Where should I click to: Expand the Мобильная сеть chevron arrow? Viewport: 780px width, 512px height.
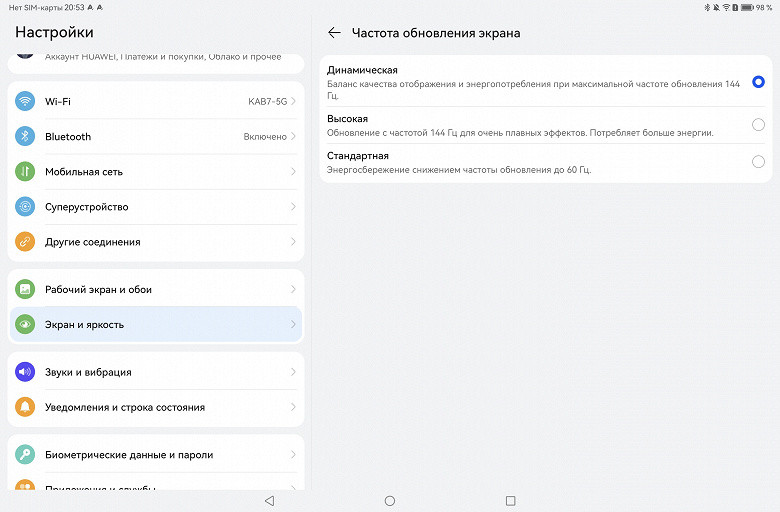(x=293, y=172)
